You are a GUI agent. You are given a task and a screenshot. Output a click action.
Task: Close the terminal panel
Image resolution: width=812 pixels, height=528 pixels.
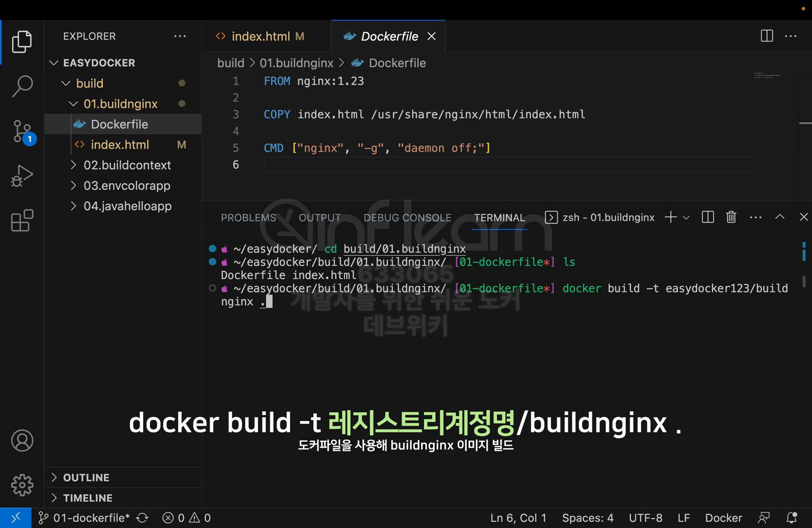pos(804,217)
